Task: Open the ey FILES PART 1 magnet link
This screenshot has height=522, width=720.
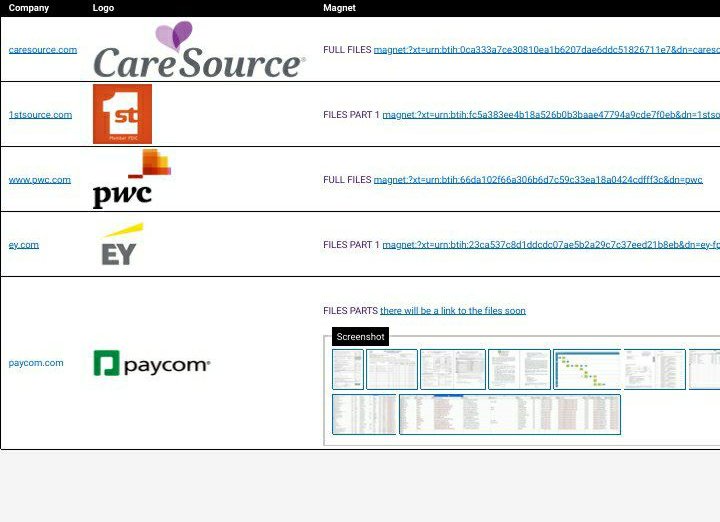Action: [x=551, y=245]
